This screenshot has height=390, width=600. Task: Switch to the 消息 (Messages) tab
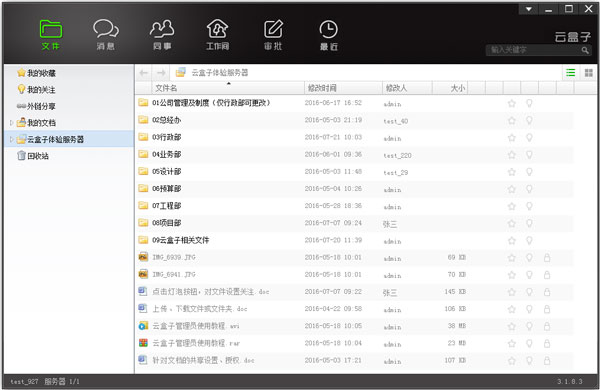point(106,35)
